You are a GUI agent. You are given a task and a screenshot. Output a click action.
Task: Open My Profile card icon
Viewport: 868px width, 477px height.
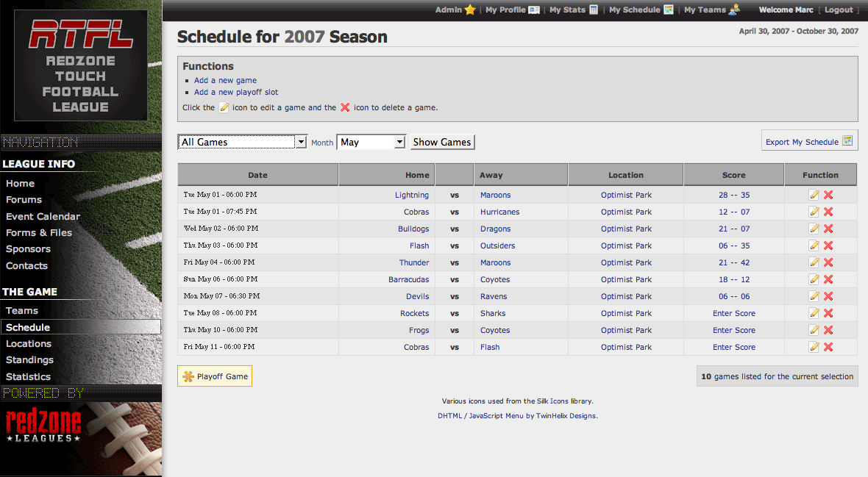[534, 10]
